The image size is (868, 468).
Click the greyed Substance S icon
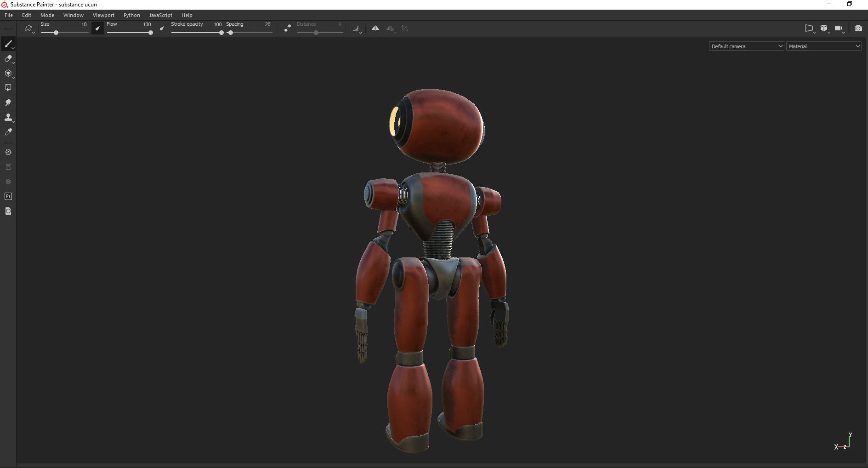point(8,182)
